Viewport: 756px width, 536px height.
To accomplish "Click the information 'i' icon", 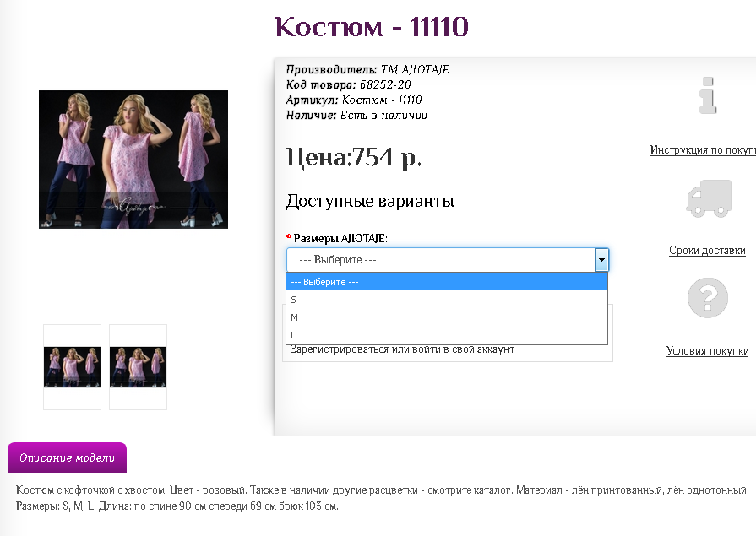I will (708, 95).
